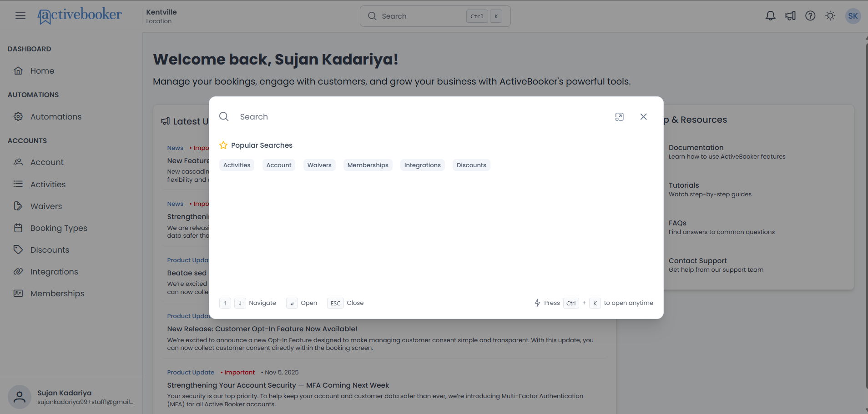Open the FAQs resource link

tap(722, 227)
